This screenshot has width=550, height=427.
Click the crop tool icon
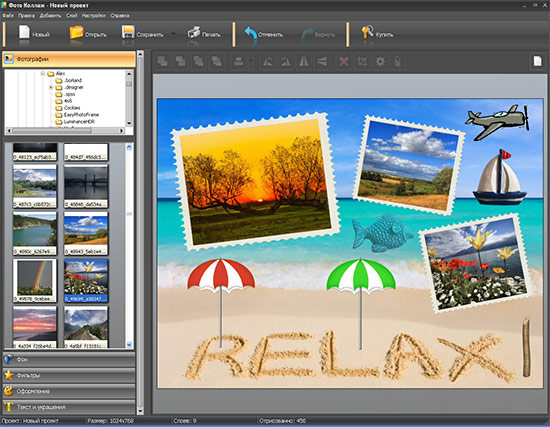(x=362, y=61)
